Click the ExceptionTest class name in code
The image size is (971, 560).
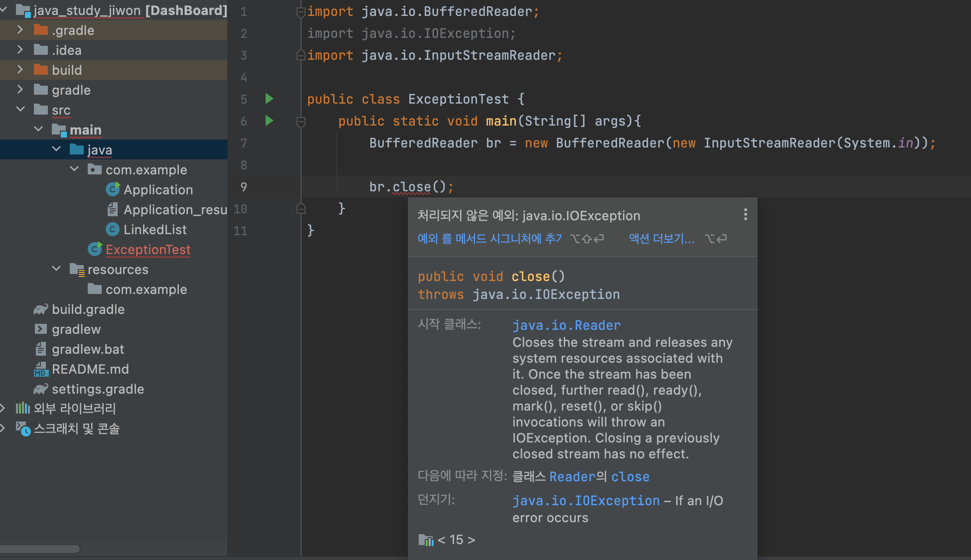pos(459,99)
